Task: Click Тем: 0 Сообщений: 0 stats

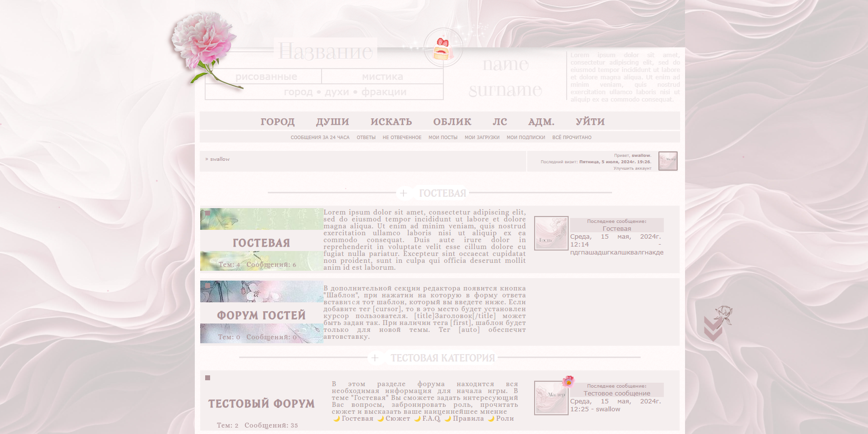Action: click(x=257, y=337)
